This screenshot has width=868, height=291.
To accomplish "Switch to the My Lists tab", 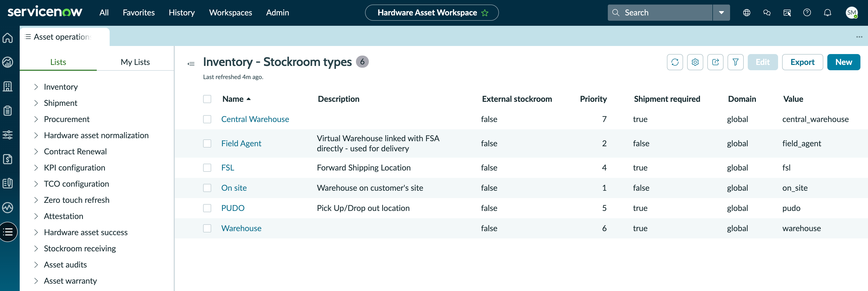I will (x=135, y=62).
